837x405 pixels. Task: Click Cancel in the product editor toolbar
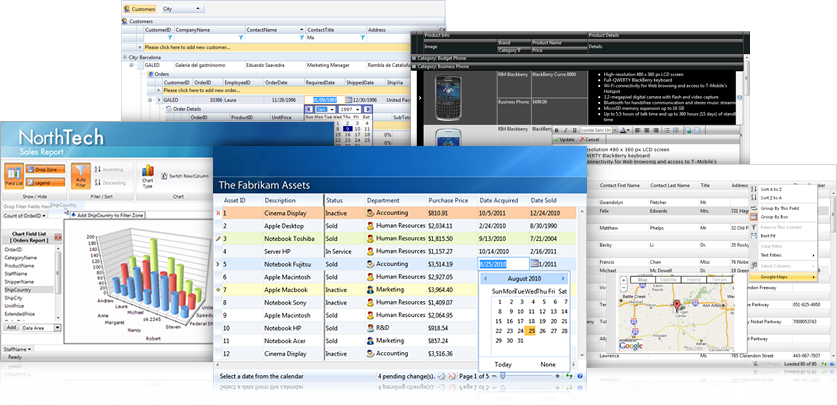[x=589, y=139]
